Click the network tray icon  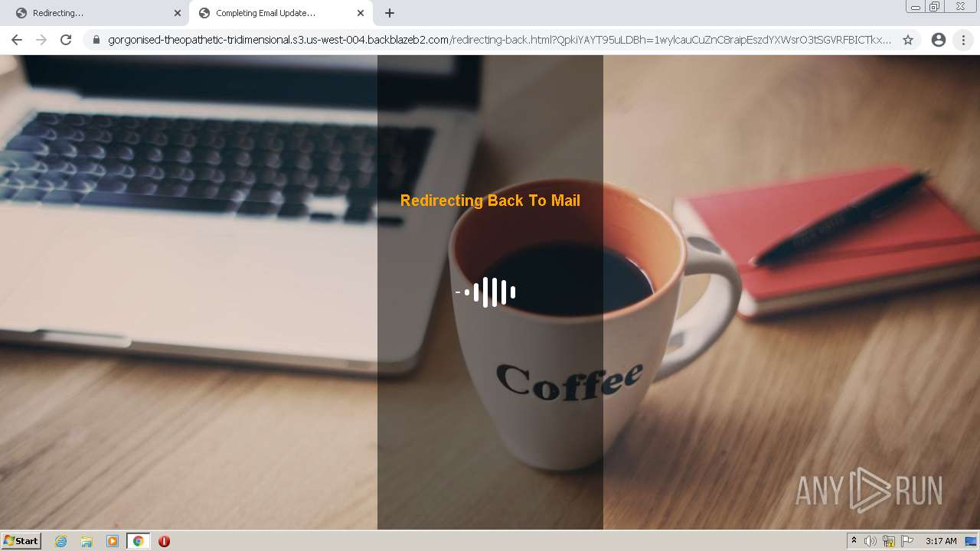889,541
